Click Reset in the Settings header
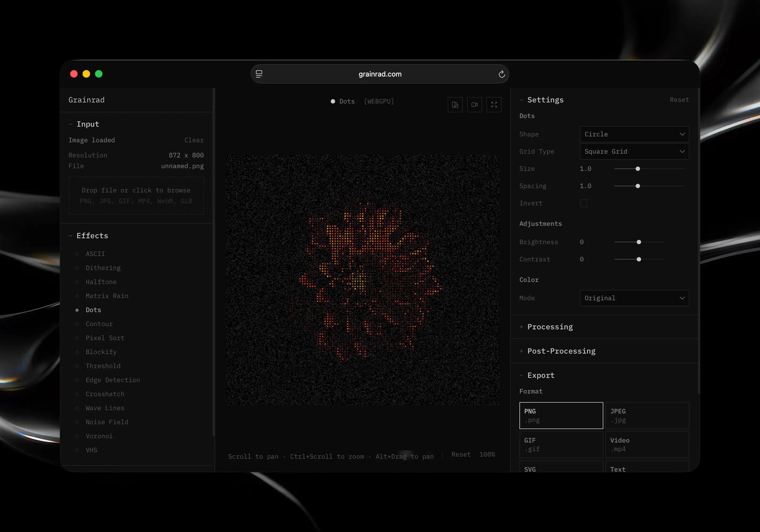Image resolution: width=760 pixels, height=532 pixels. pos(679,100)
